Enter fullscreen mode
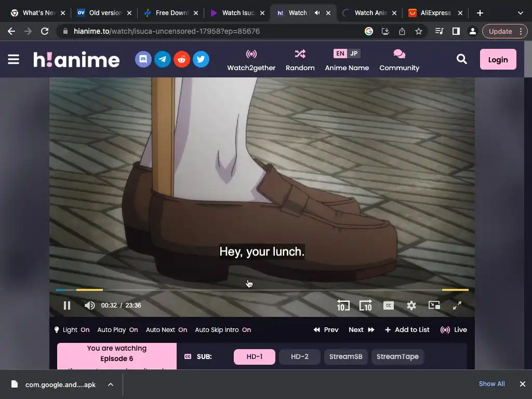The width and height of the screenshot is (532, 399). tap(457, 305)
